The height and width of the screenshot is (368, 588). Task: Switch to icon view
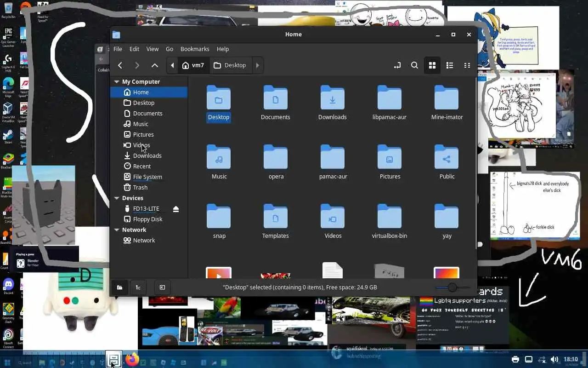click(432, 65)
